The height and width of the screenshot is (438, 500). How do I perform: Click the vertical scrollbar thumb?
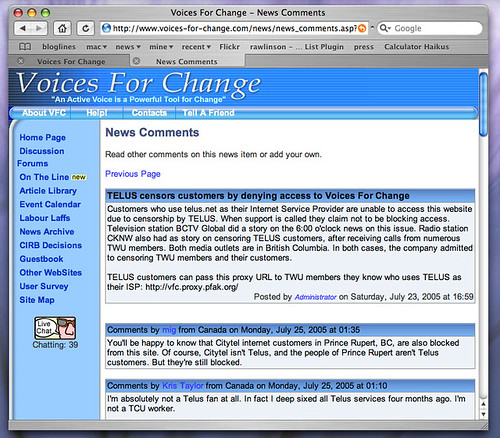coord(483,104)
